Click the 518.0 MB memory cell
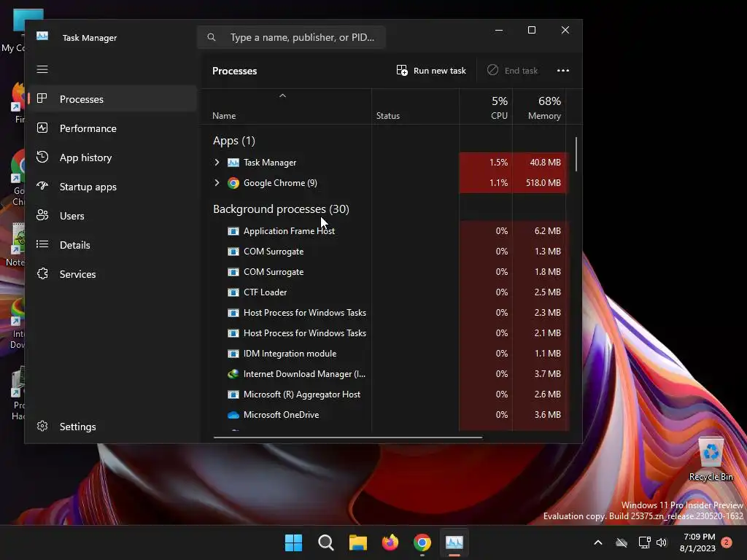 (x=539, y=183)
